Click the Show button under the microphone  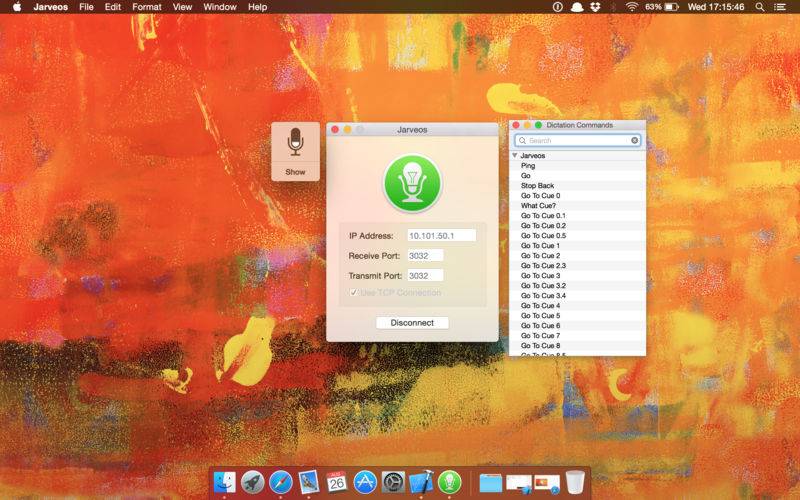pos(295,172)
